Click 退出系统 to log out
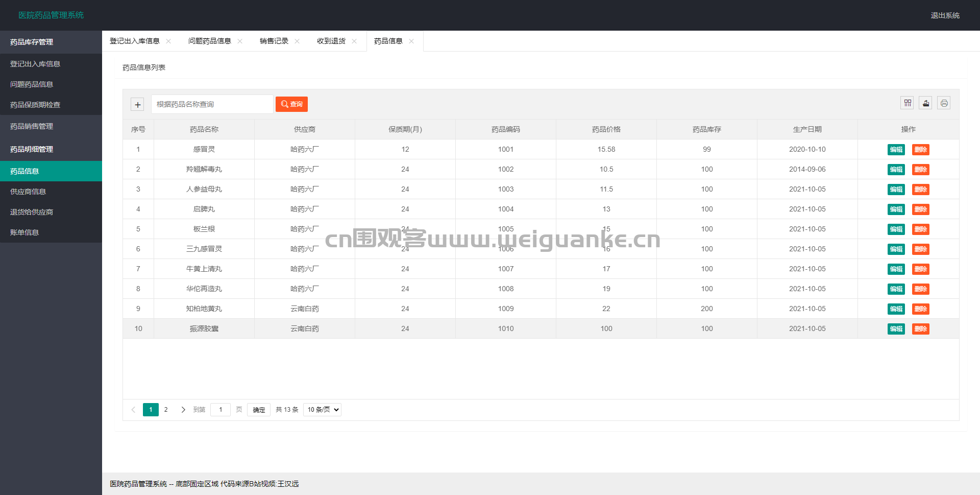Image resolution: width=980 pixels, height=495 pixels. (x=945, y=15)
